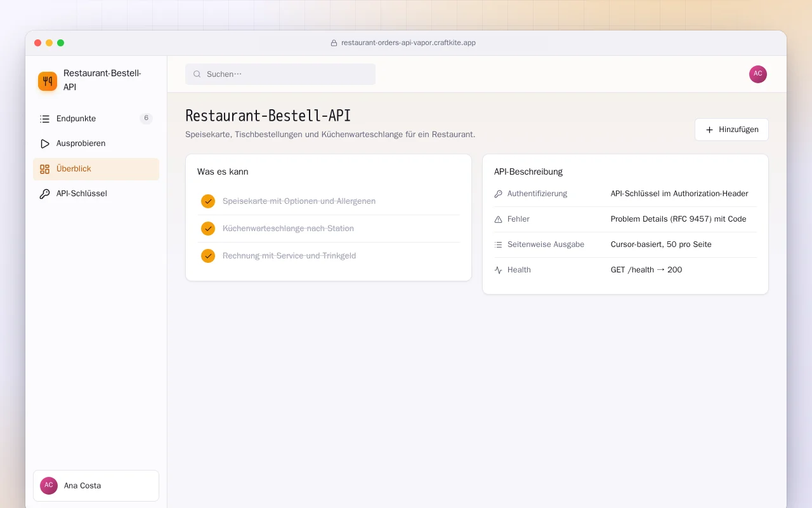Viewport: 812px width, 508px height.
Task: Click the pulse icon beside Health
Action: click(x=498, y=270)
